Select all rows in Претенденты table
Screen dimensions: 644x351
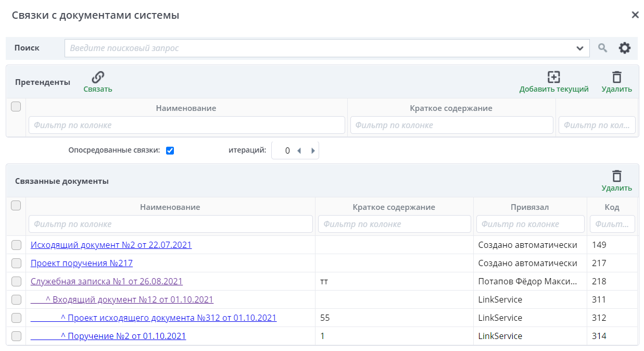16,107
